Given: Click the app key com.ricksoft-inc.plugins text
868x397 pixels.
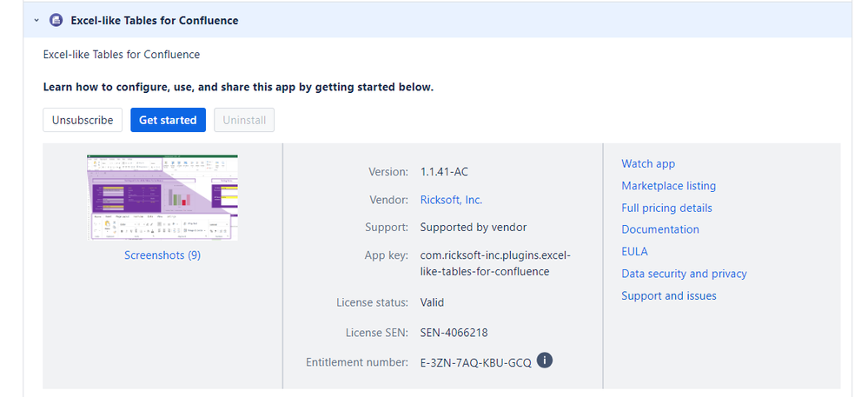Looking at the screenshot, I should [x=495, y=263].
